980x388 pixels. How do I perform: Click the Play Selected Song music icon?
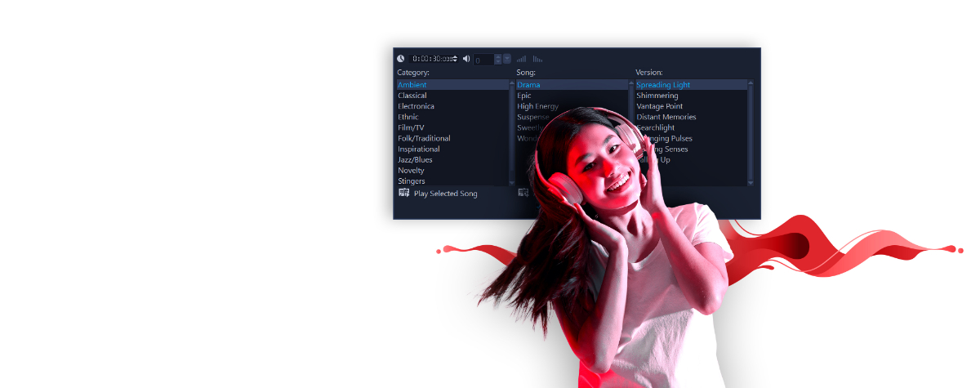pyautogui.click(x=403, y=193)
